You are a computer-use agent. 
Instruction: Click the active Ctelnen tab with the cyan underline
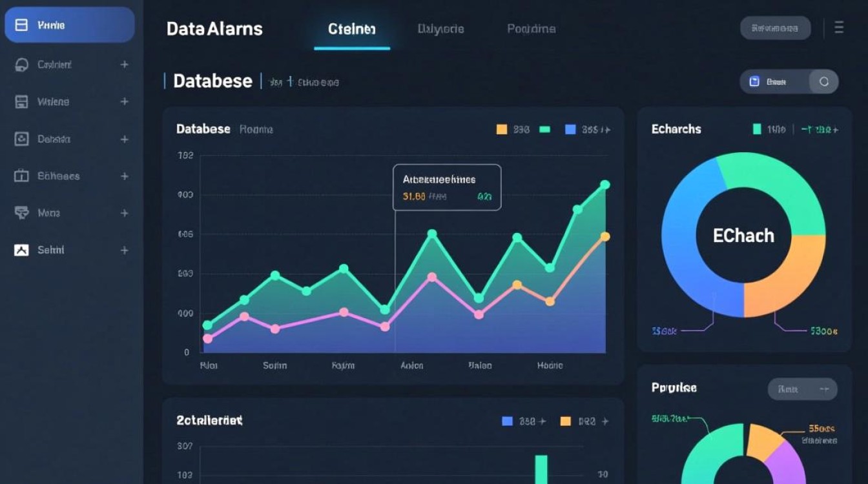(351, 29)
